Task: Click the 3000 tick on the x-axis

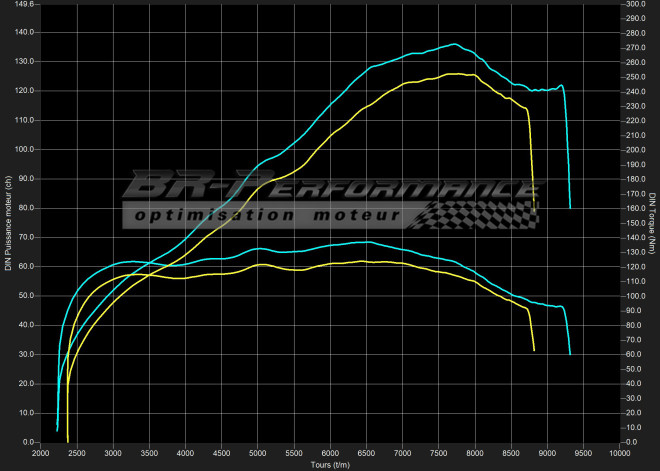Action: pos(113,452)
